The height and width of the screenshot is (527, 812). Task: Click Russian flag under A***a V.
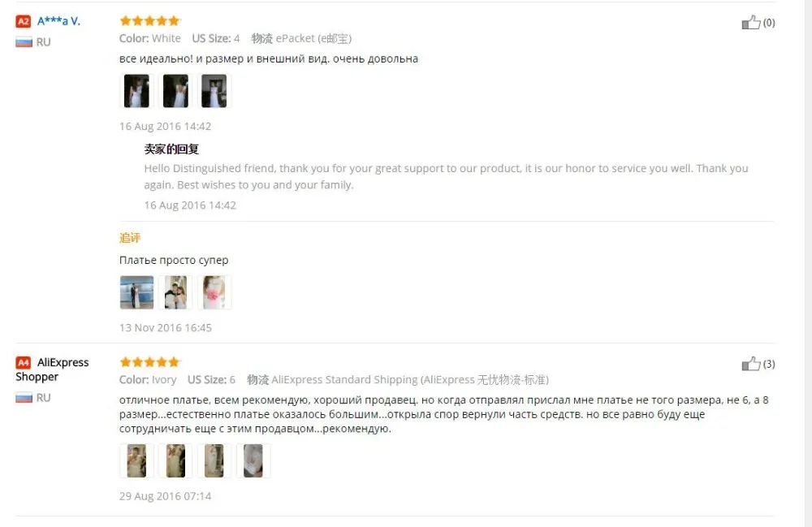pyautogui.click(x=24, y=42)
